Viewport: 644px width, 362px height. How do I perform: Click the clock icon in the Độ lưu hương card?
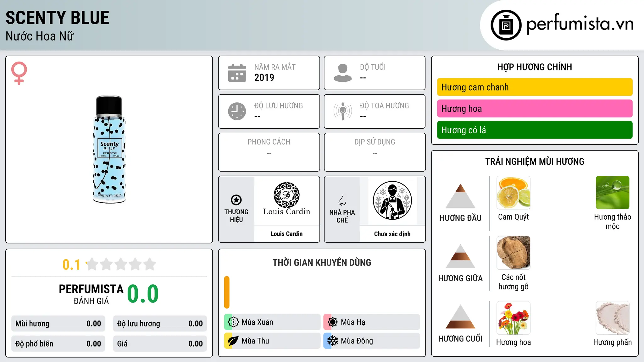click(237, 111)
